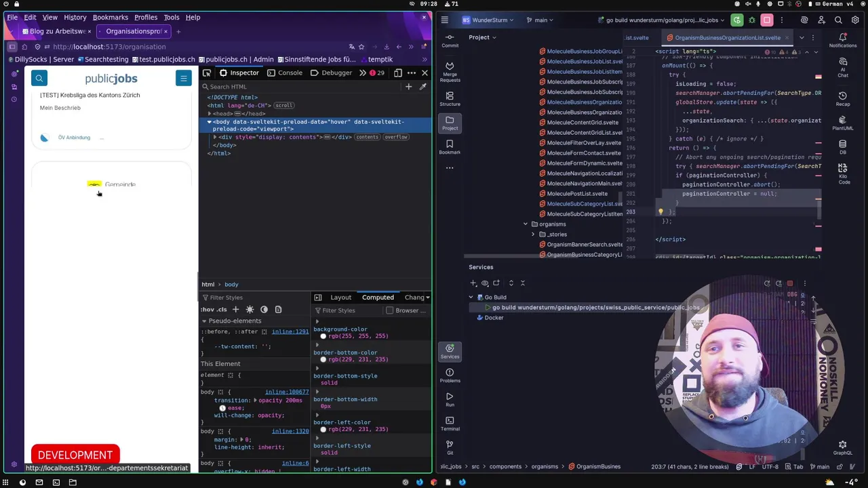Screen dimensions: 868x488
Task: Toggle print media simulation icon
Action: click(x=278, y=309)
